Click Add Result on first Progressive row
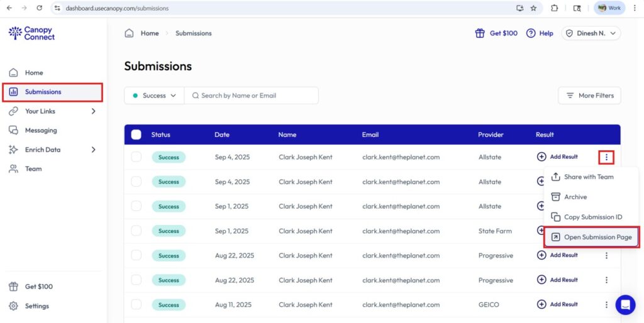 click(557, 255)
